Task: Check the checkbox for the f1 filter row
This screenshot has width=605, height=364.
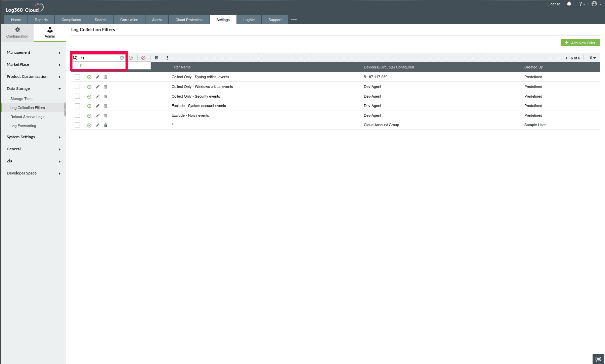Action: (78, 125)
